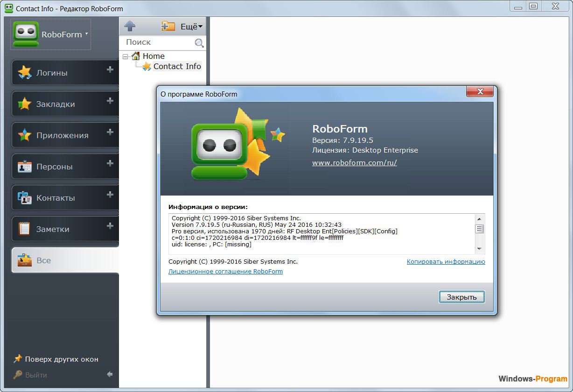The width and height of the screenshot is (573, 392).
Task: Add a new login with plus icon
Action: pos(110,70)
